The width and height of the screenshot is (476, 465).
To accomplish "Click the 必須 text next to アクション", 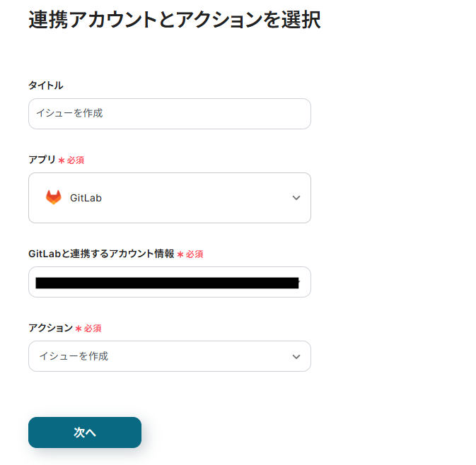I will (x=93, y=329).
